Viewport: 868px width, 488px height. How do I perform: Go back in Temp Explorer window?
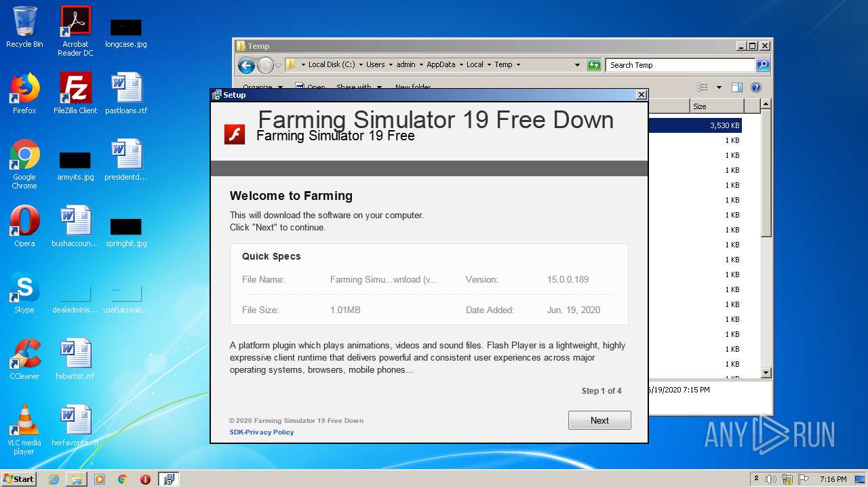(246, 65)
